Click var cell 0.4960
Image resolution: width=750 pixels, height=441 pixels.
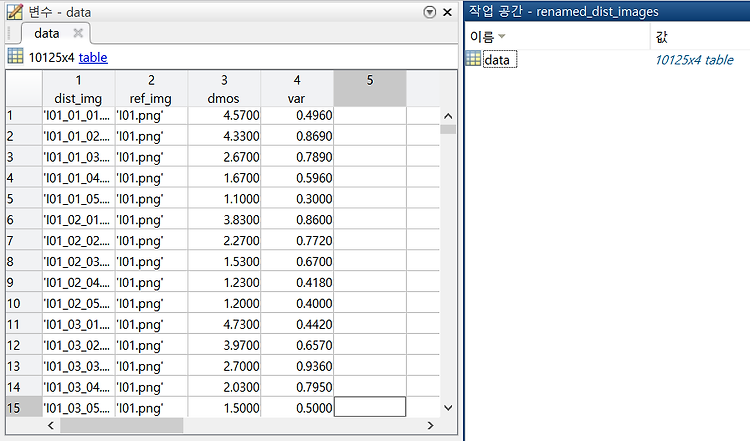(x=297, y=115)
